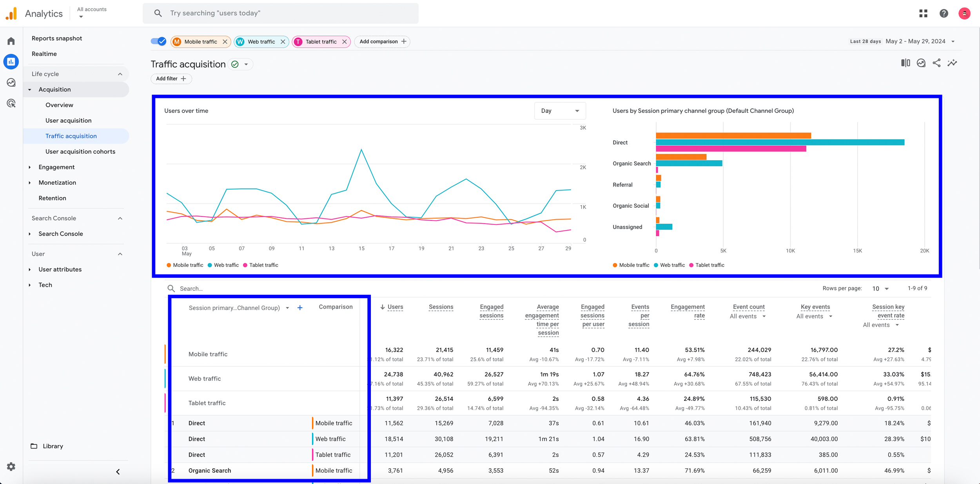
Task: Open Key events All events dropdown
Action: pos(814,317)
